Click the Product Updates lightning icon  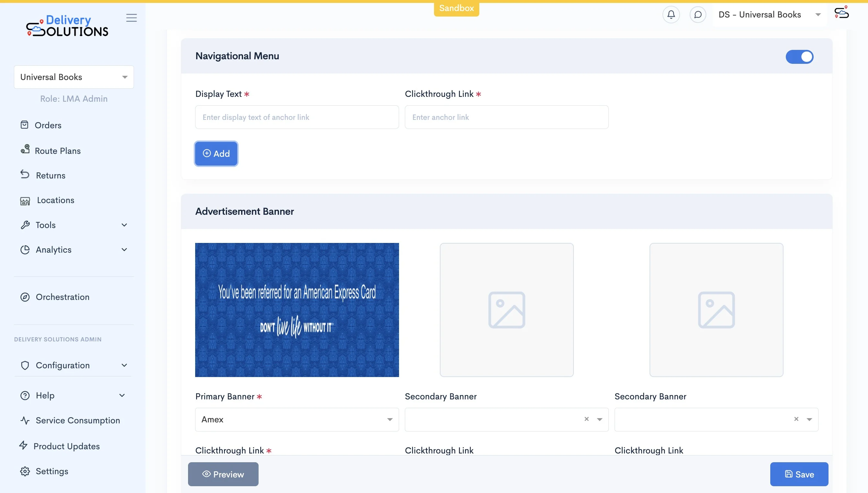[x=23, y=445]
